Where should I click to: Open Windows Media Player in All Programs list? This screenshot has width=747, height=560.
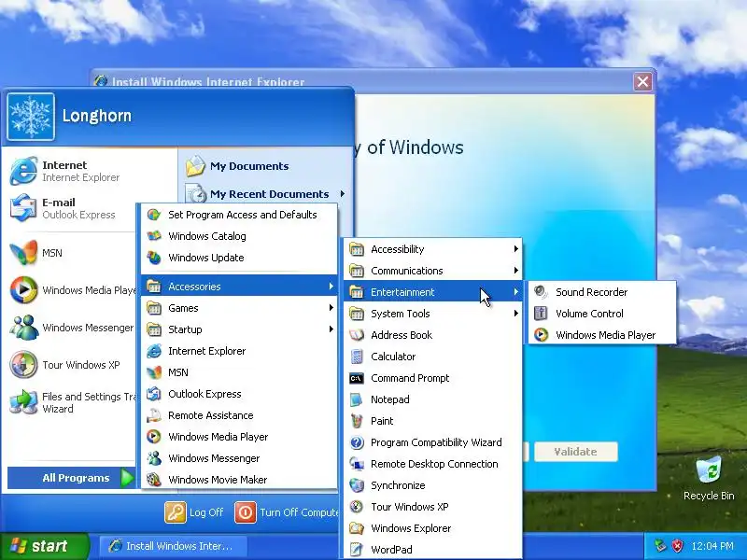[239, 436]
